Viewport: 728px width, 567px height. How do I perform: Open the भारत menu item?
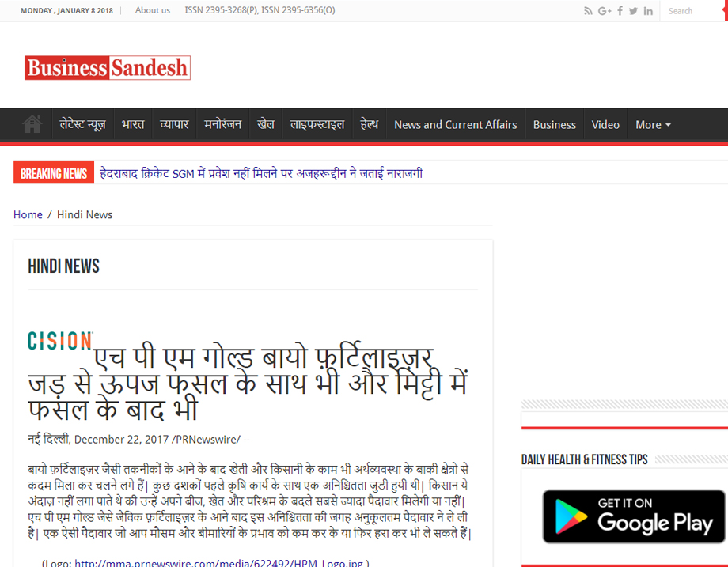pyautogui.click(x=133, y=125)
